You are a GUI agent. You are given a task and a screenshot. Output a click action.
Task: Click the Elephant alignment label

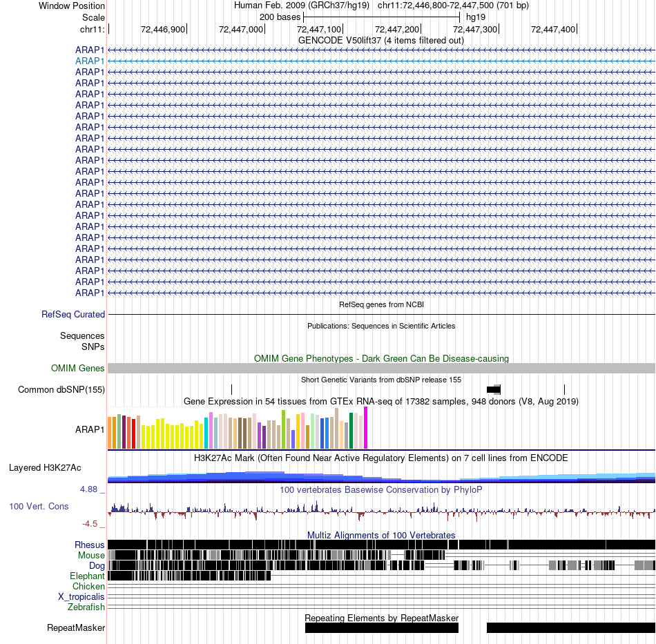[87, 576]
